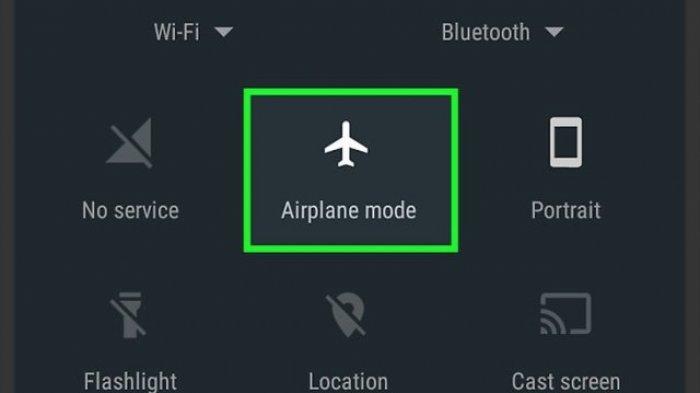
Task: Toggle Airplane mode label
Action: click(349, 210)
